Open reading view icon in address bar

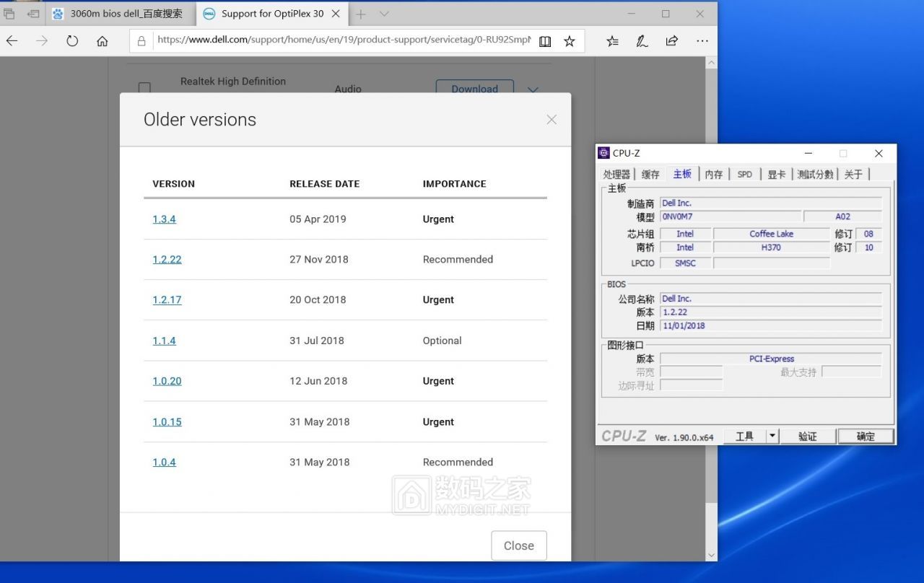(x=545, y=41)
